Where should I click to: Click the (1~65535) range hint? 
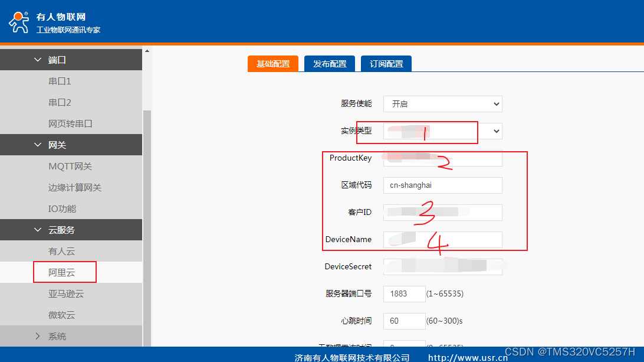[445, 293]
